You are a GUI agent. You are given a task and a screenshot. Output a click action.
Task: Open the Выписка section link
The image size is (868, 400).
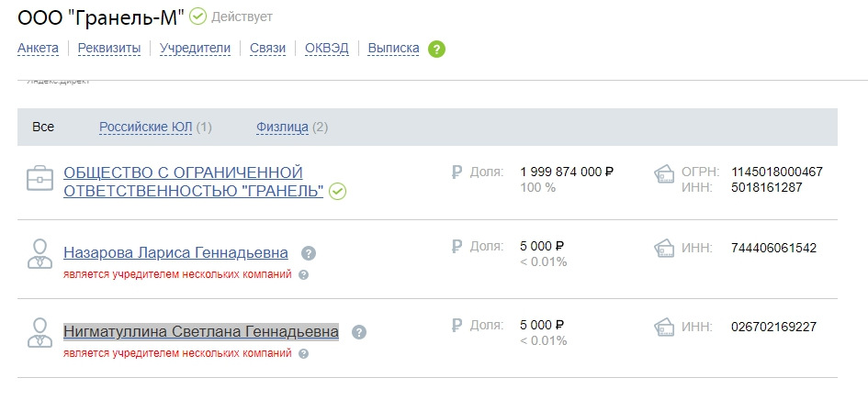394,48
